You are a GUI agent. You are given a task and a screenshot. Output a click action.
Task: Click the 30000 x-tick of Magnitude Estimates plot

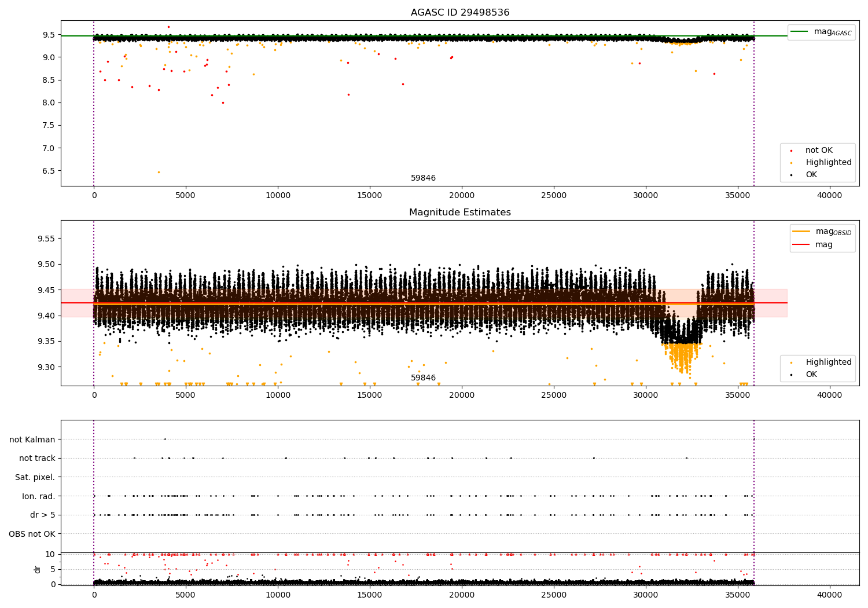click(x=645, y=395)
